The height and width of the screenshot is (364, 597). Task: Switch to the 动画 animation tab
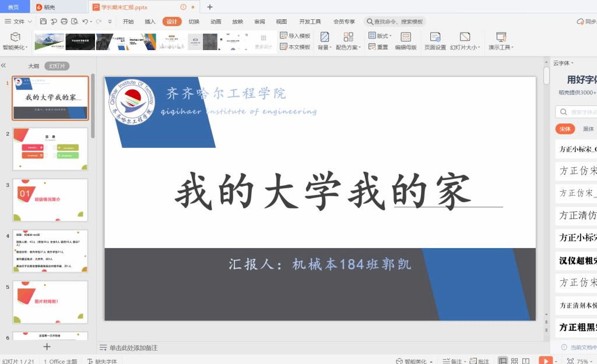point(216,22)
